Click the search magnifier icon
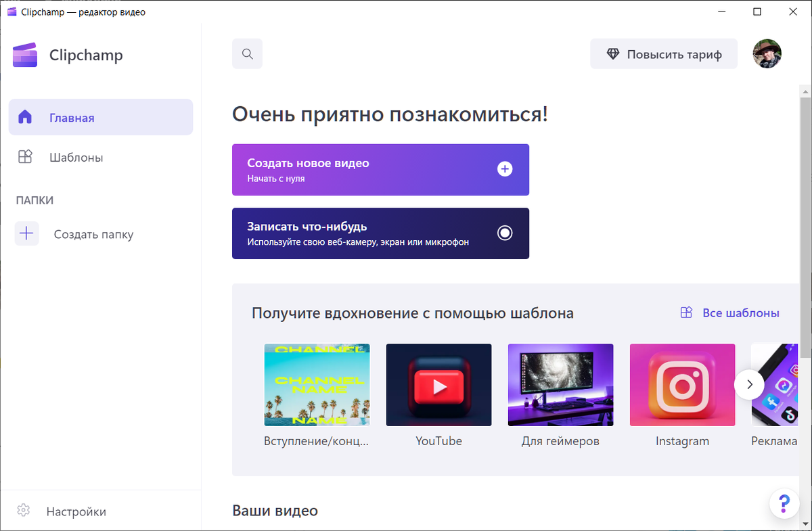This screenshot has height=531, width=812. [247, 53]
